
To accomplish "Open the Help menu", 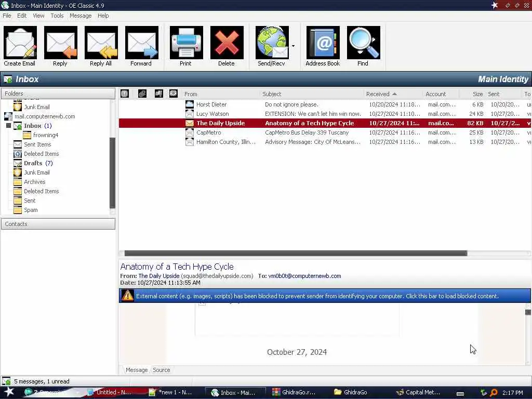I will [103, 16].
